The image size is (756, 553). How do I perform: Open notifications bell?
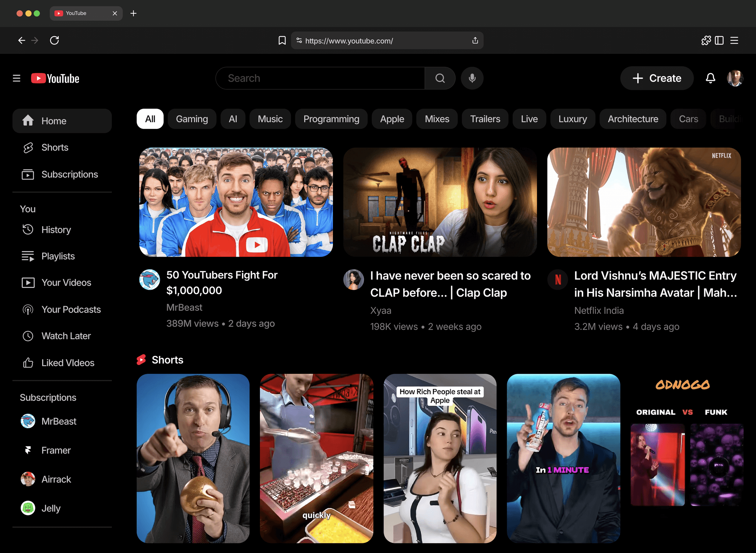(x=711, y=78)
